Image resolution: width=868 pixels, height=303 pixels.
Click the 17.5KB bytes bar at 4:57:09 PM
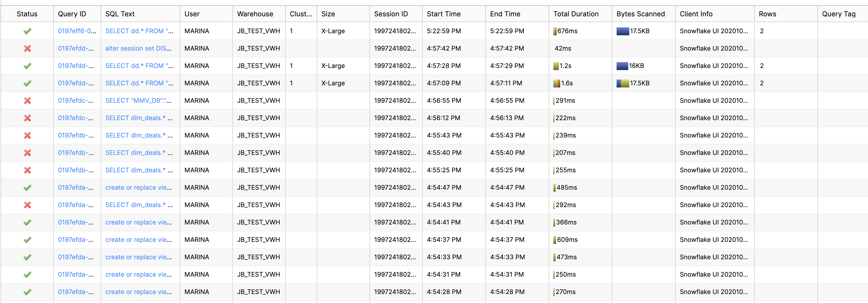click(623, 83)
